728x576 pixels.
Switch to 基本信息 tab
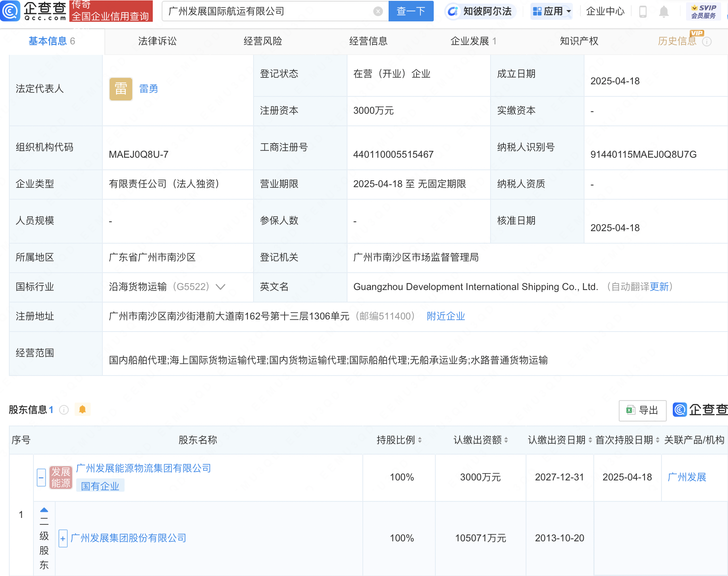tap(52, 41)
